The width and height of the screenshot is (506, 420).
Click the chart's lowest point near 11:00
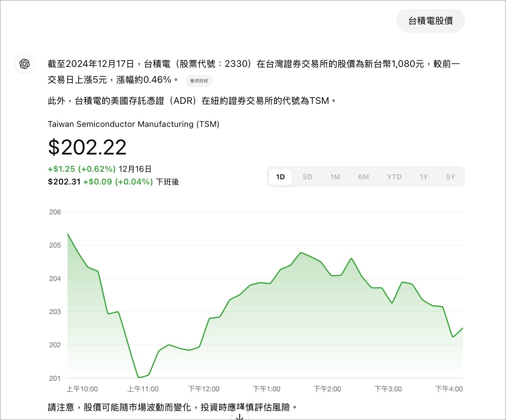point(139,377)
